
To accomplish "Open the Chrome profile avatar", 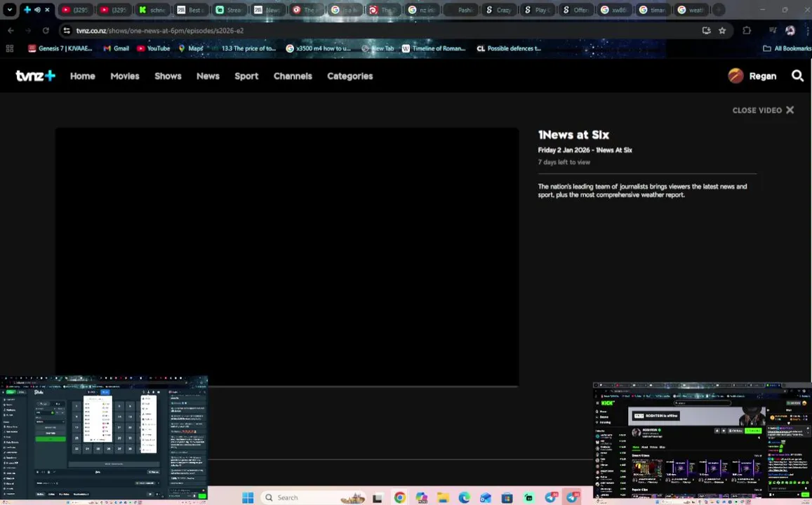I will point(790,31).
